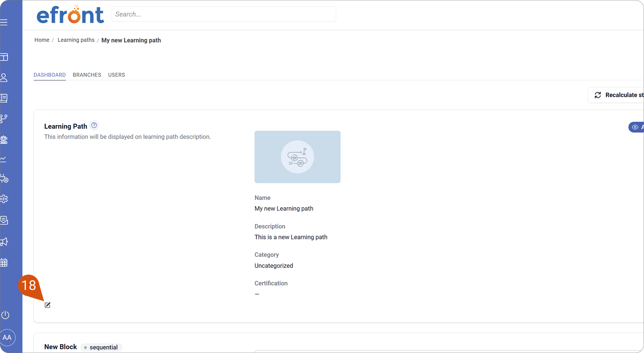Open the calendar icon in sidebar
This screenshot has height=353, width=644.
pos(4,262)
